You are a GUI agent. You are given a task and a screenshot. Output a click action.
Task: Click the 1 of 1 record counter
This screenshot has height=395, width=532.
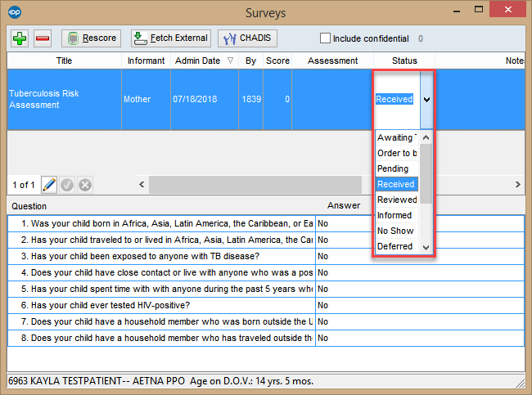tap(24, 185)
